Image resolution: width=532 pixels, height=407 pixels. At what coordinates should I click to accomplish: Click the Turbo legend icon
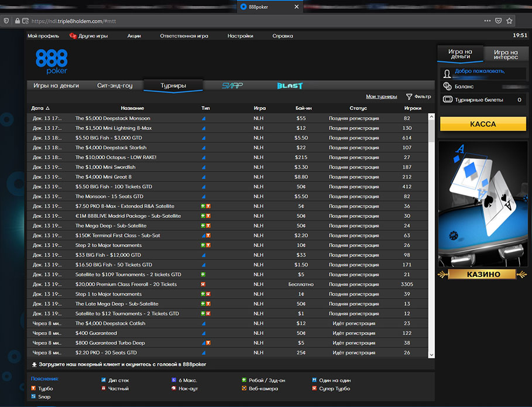tap(33, 388)
